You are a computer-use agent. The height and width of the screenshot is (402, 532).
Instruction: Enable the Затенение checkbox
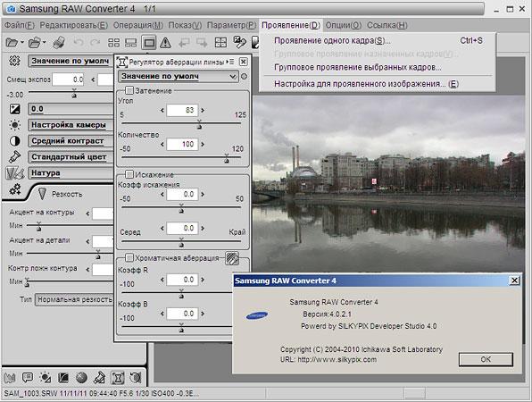pyautogui.click(x=129, y=90)
